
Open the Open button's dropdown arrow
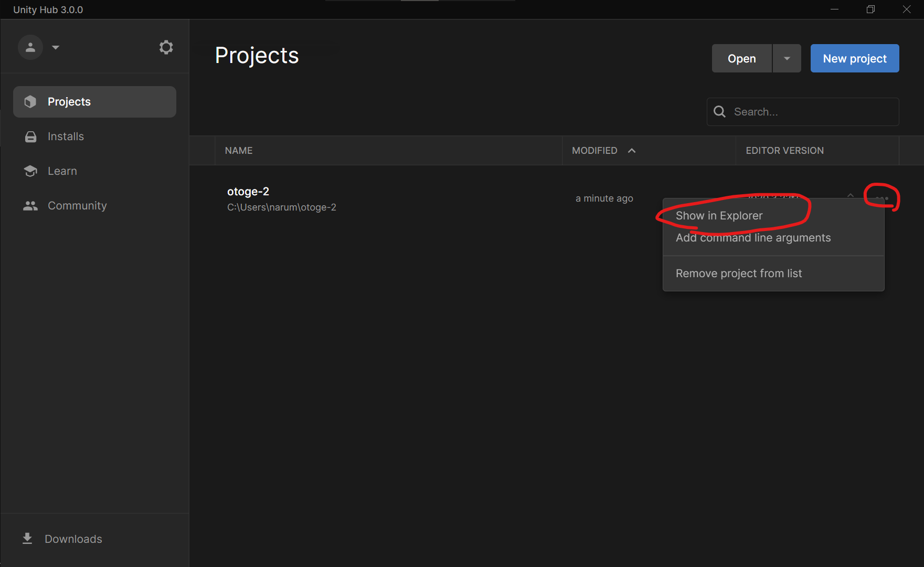coord(787,58)
